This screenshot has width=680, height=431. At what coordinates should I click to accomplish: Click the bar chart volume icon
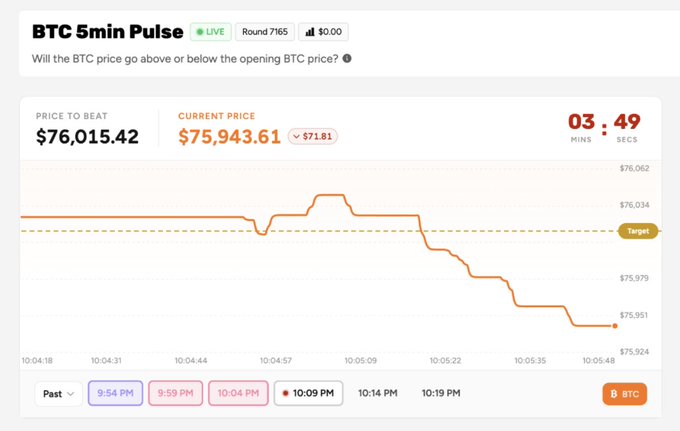click(310, 32)
